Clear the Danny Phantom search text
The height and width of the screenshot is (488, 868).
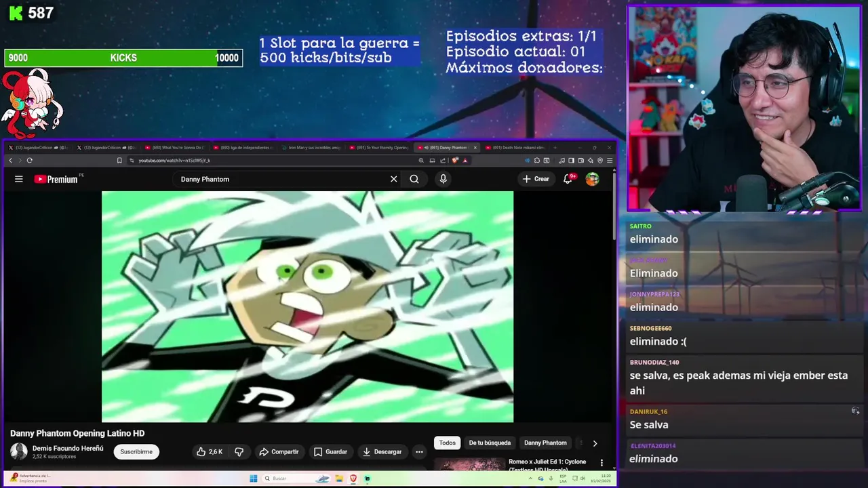[x=393, y=179]
